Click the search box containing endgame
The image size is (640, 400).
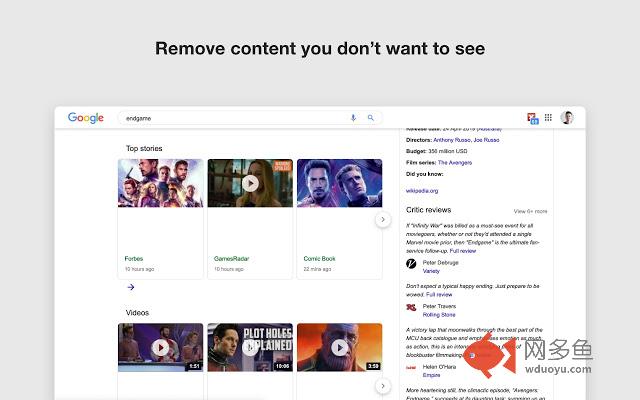tap(250, 118)
